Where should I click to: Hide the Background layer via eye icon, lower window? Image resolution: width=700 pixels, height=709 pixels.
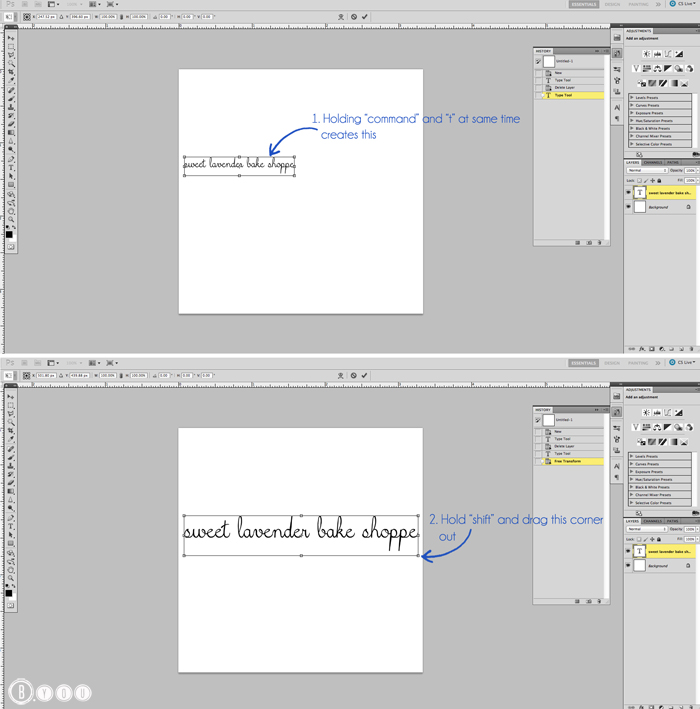(628, 565)
